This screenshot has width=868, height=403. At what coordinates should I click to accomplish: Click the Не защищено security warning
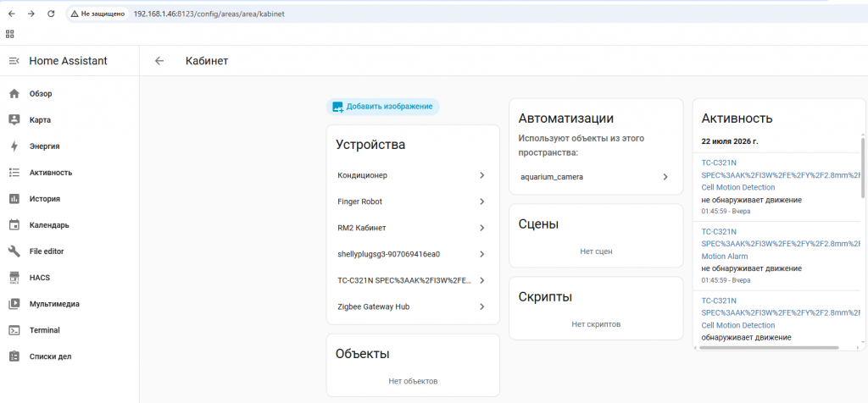click(97, 14)
